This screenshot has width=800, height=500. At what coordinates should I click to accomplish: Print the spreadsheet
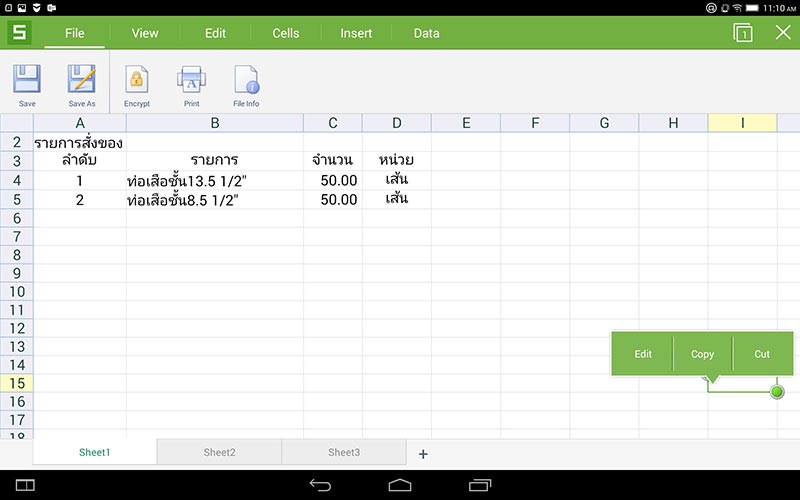(191, 79)
